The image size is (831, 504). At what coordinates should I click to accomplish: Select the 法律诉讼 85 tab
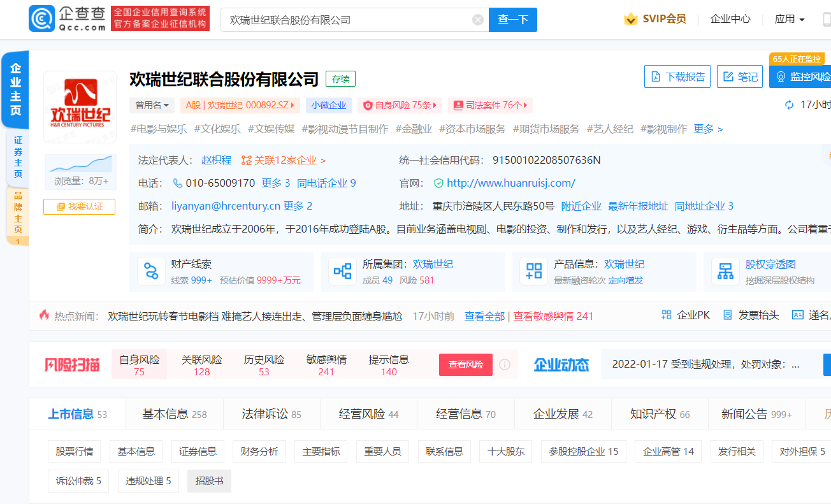(271, 414)
